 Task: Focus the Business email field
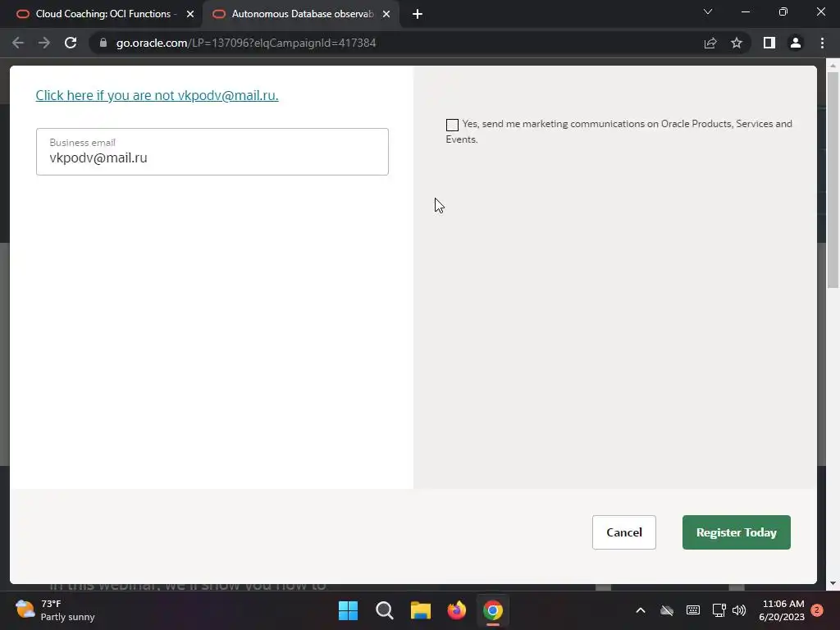[212, 152]
